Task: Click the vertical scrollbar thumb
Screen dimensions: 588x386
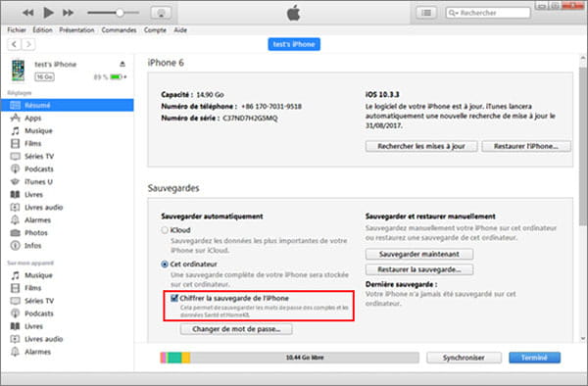Action: tap(583, 146)
